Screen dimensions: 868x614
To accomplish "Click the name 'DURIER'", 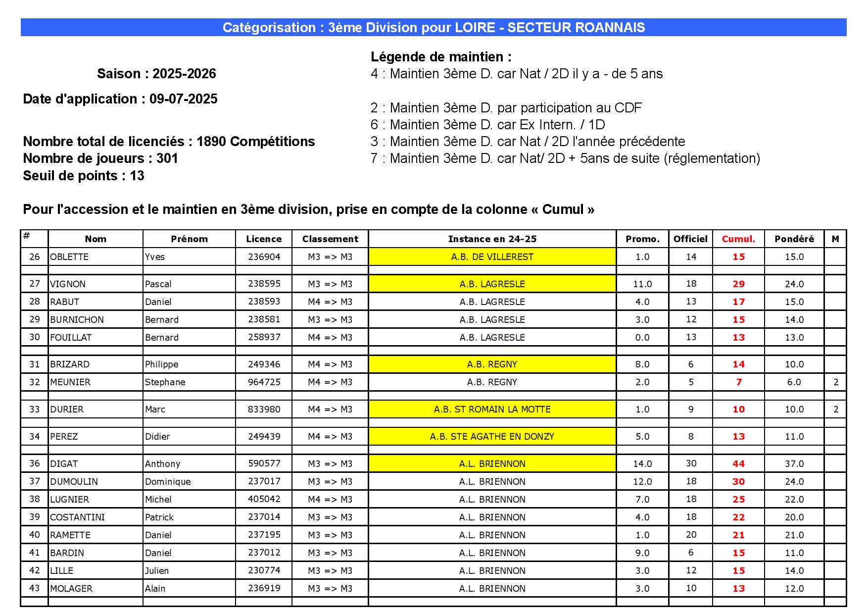I will pyautogui.click(x=67, y=409).
